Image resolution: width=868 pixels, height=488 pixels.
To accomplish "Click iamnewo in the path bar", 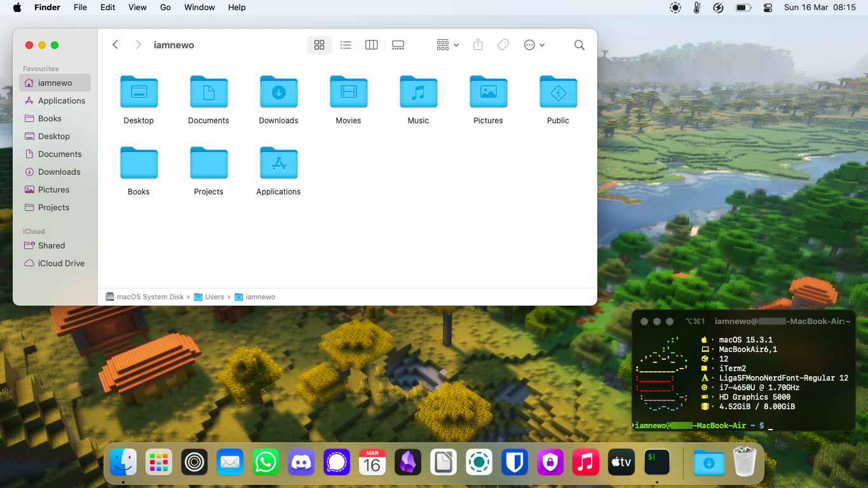I will tap(255, 297).
